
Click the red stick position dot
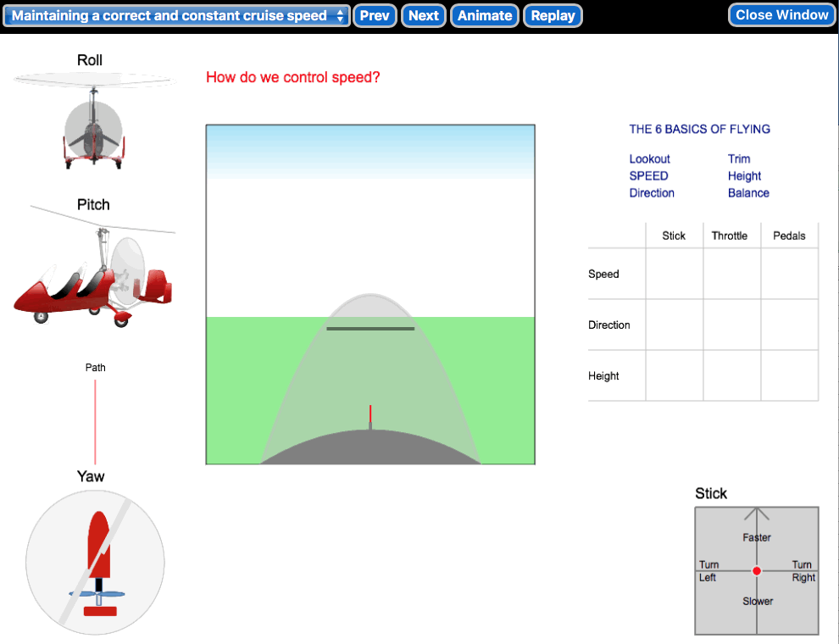(x=757, y=571)
